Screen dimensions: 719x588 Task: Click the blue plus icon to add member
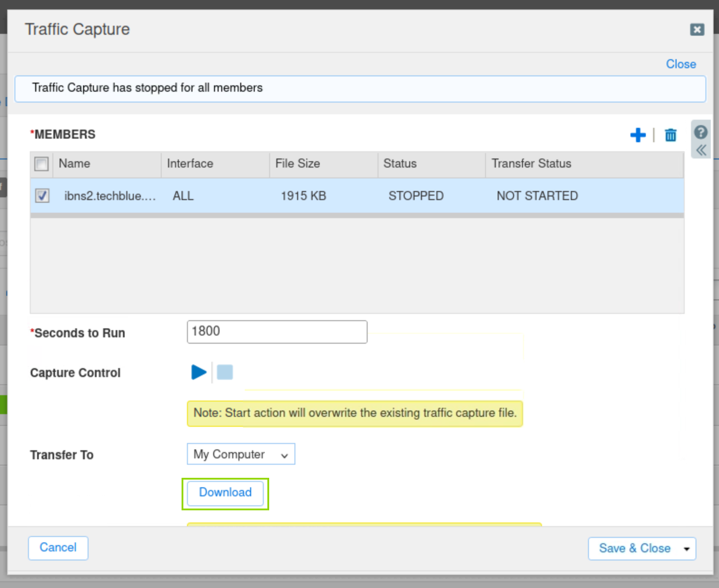click(x=638, y=135)
